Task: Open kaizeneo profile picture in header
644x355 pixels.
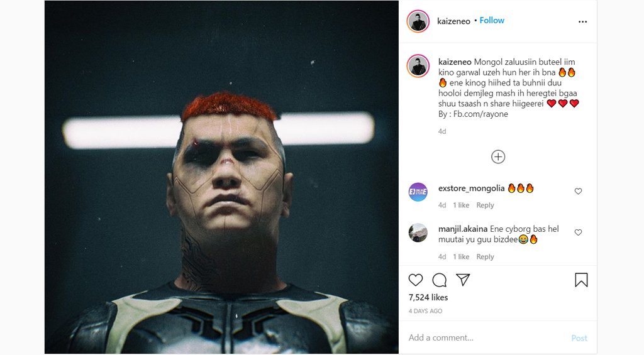Action: pyautogui.click(x=418, y=21)
